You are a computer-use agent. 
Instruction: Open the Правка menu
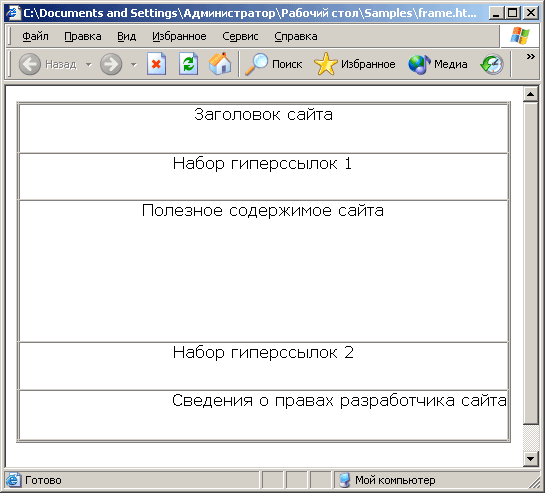click(x=83, y=36)
